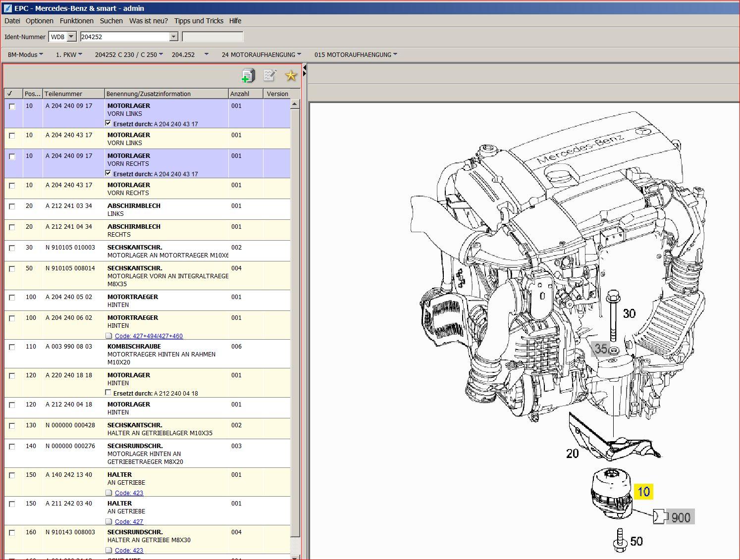
Task: Sort by the Anzahl column header
Action: click(x=246, y=94)
